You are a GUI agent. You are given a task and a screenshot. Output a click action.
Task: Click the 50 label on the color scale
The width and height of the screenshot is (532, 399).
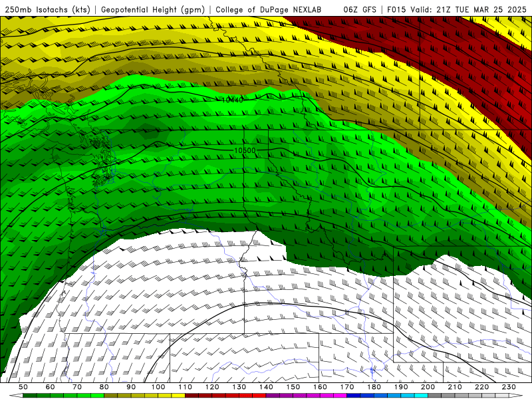pos(23,387)
